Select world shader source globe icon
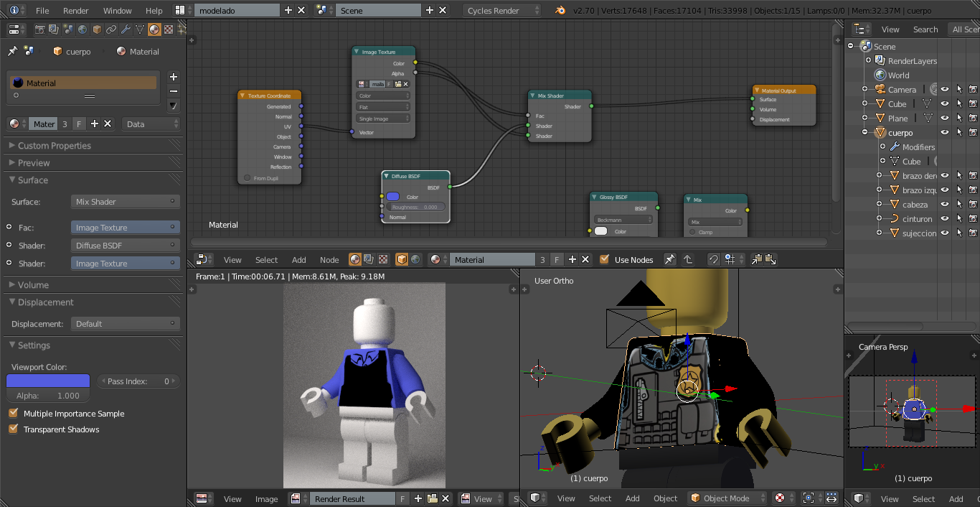980x507 pixels. [415, 259]
